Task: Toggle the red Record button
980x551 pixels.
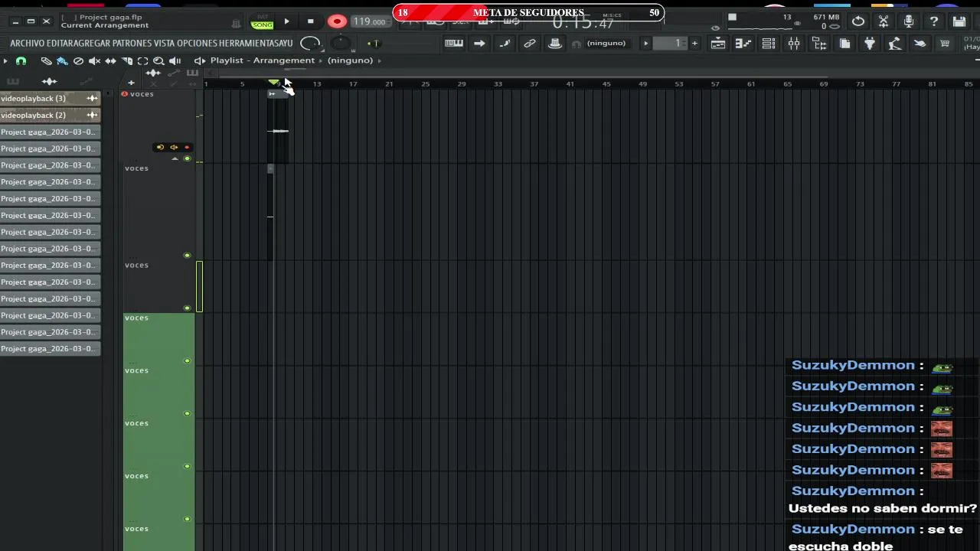Action: tap(337, 21)
